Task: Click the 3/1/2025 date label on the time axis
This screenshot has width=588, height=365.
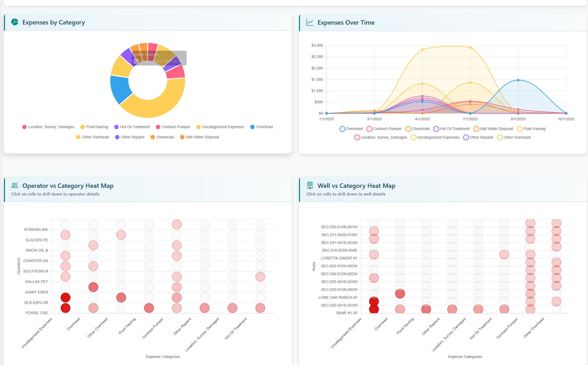Action: pos(374,119)
